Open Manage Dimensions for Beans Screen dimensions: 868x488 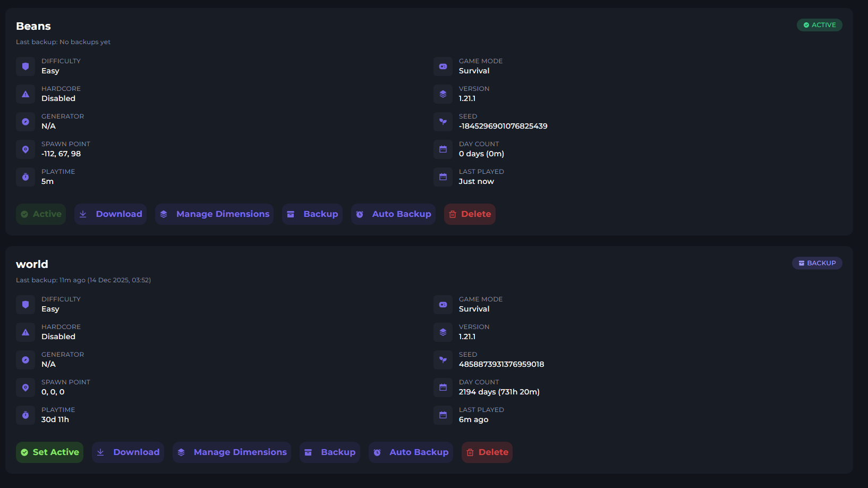coord(215,214)
